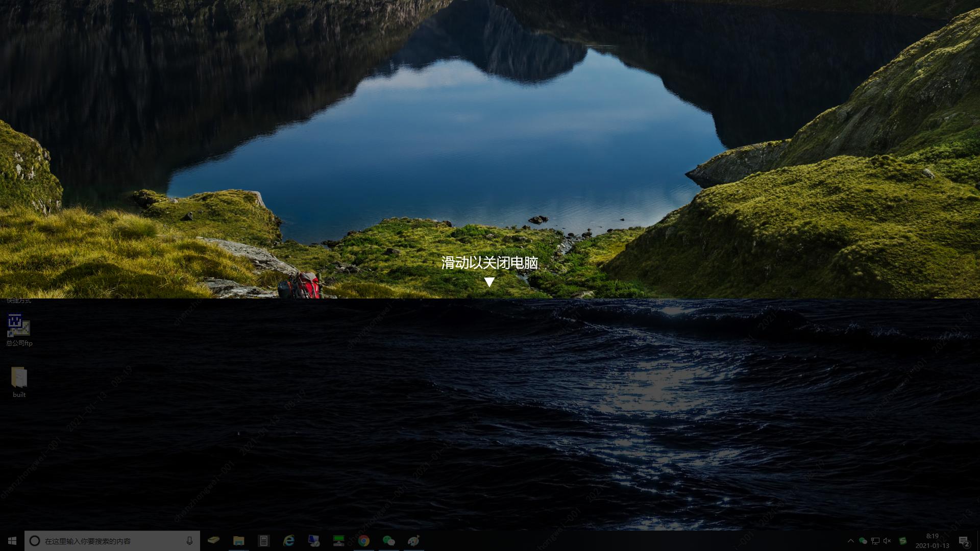The width and height of the screenshot is (980, 551).
Task: Open File Explorer from the taskbar
Action: [238, 541]
